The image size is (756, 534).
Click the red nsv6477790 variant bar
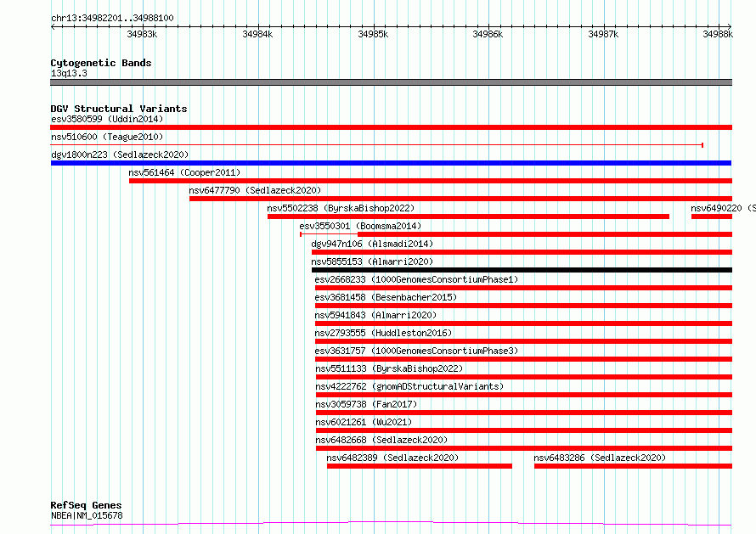(x=460, y=199)
